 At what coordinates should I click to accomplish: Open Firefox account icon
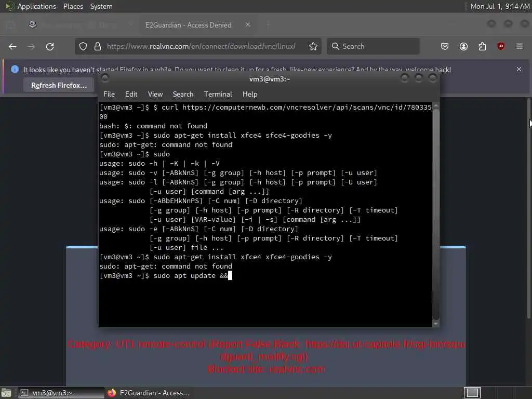tap(463, 46)
